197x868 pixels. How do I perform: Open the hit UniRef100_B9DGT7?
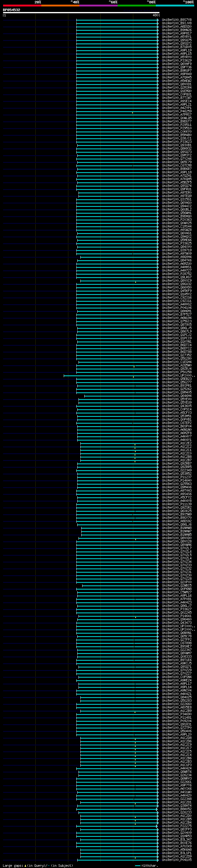pyautogui.click(x=177, y=121)
